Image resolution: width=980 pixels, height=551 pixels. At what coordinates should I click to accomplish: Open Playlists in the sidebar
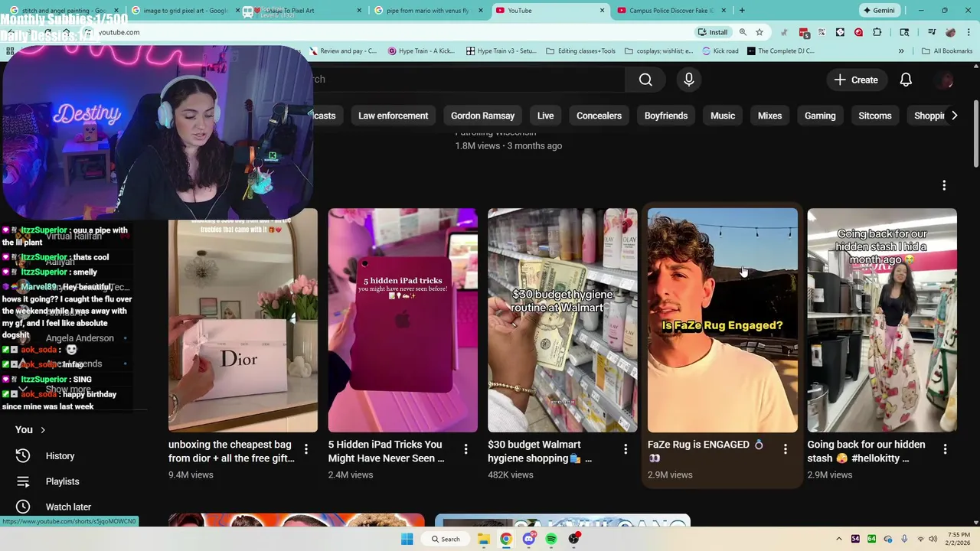pos(62,481)
